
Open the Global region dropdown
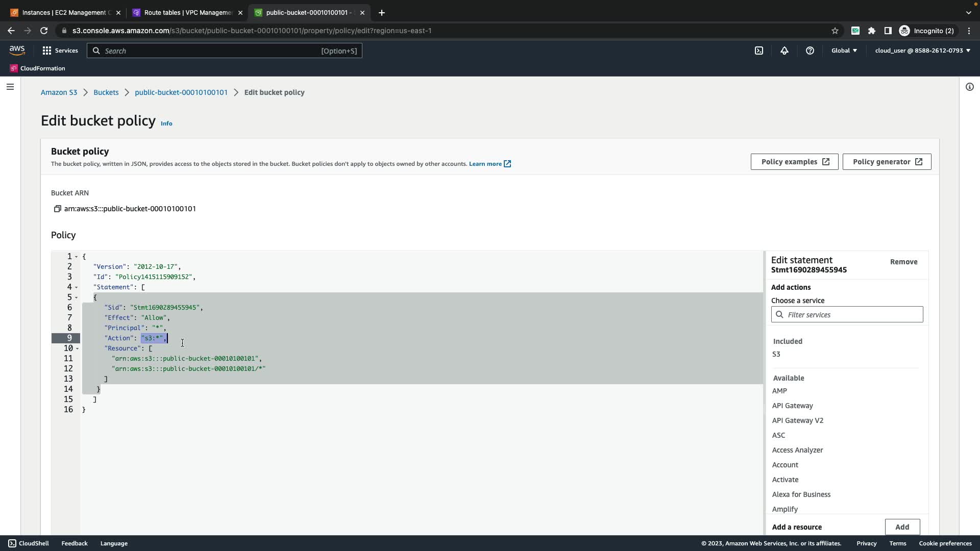click(x=844, y=51)
